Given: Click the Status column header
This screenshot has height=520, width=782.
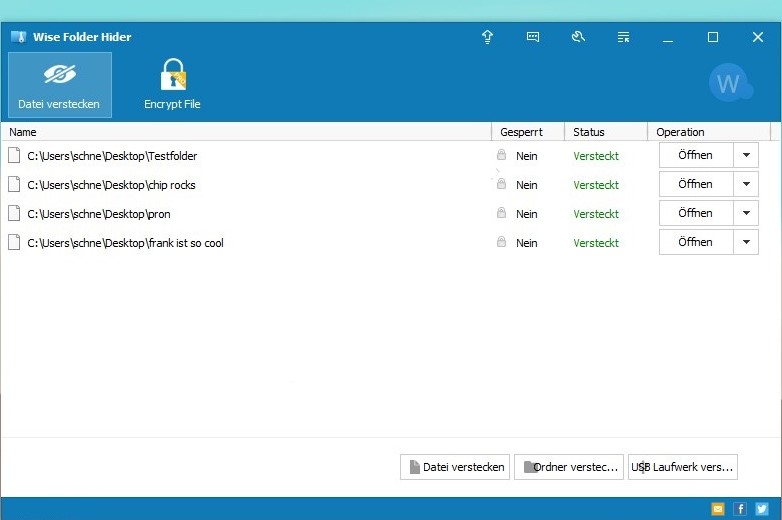Looking at the screenshot, I should 606,132.
